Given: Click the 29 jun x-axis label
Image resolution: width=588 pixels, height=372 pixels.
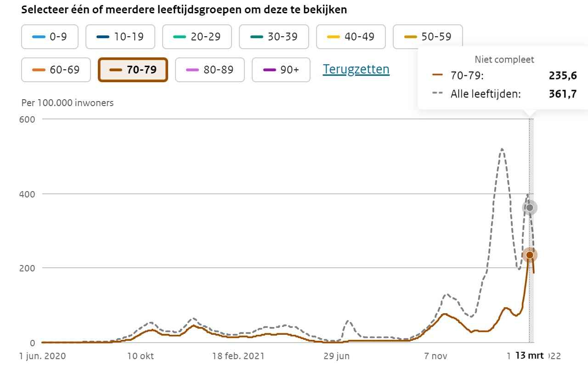Looking at the screenshot, I should point(337,356).
